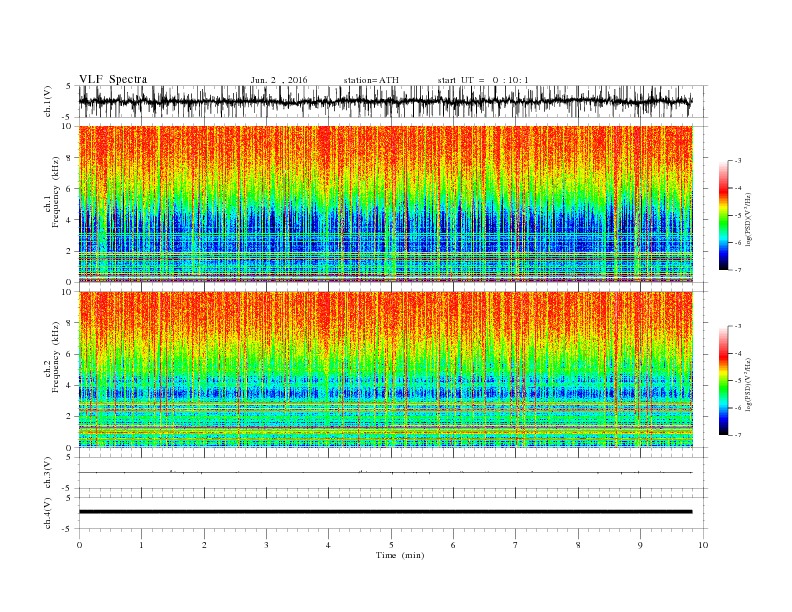Click tick label 2 on Time axis
The image size is (792, 612).
point(204,545)
